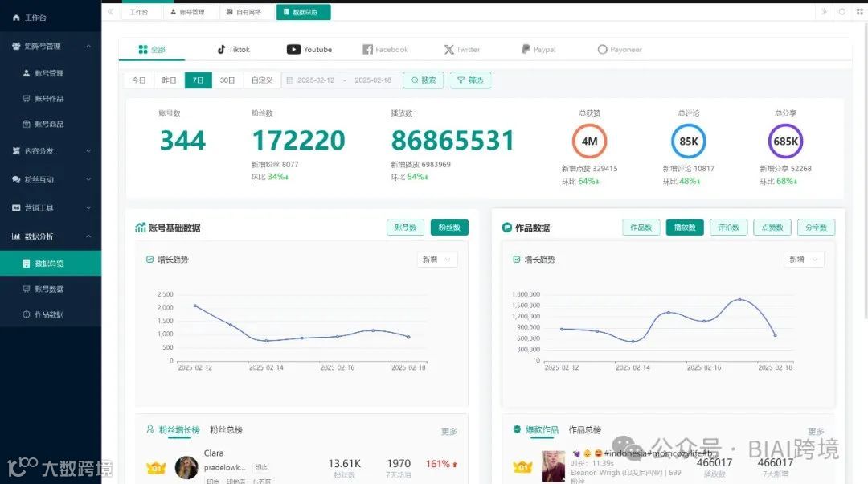This screenshot has width=868, height=484.
Task: Toggle 评论数 in works data panel
Action: pos(728,227)
